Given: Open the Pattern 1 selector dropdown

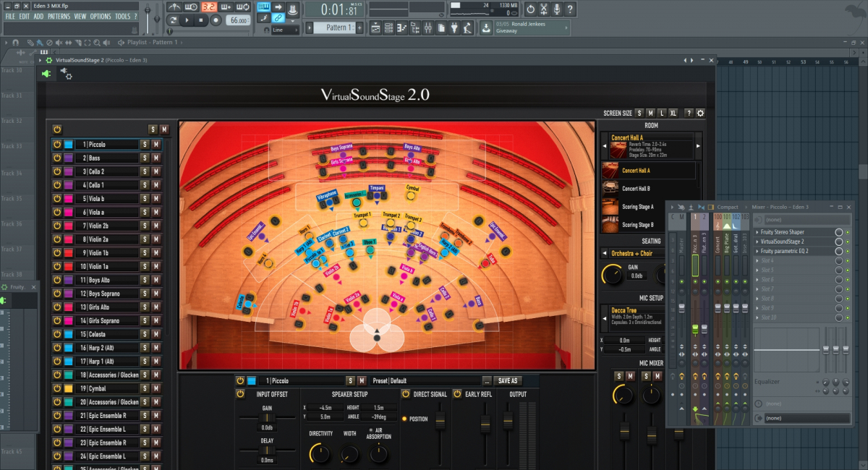Looking at the screenshot, I should click(x=335, y=27).
